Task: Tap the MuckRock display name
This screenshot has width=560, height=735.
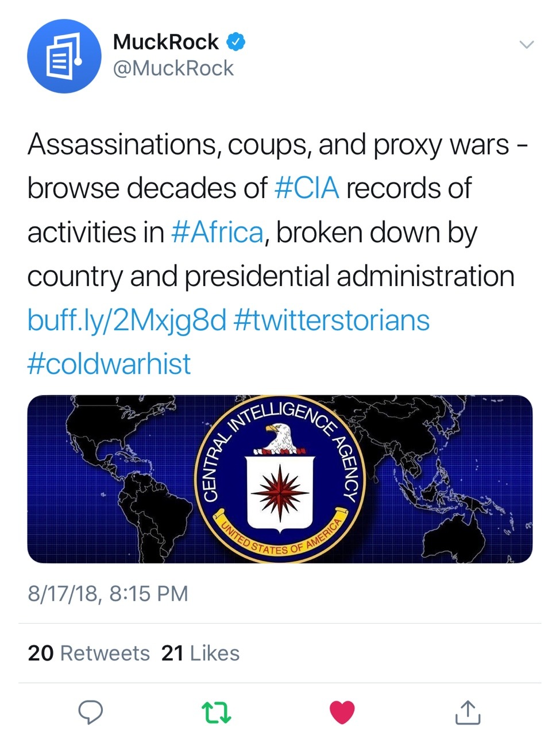Action: point(165,41)
